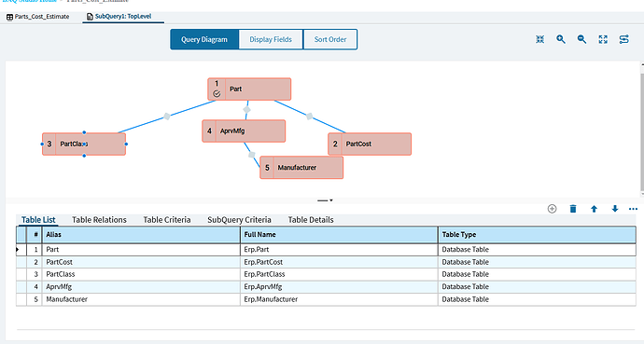
Task: Open the Table List tab
Action: click(x=38, y=220)
